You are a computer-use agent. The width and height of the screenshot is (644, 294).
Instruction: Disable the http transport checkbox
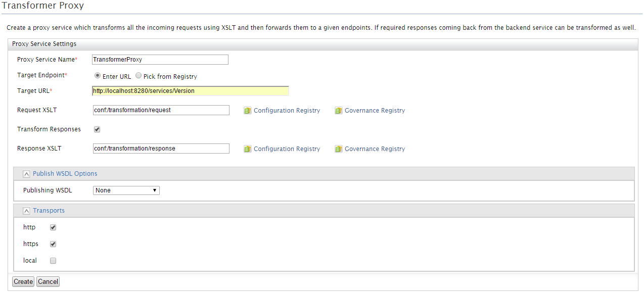53,227
